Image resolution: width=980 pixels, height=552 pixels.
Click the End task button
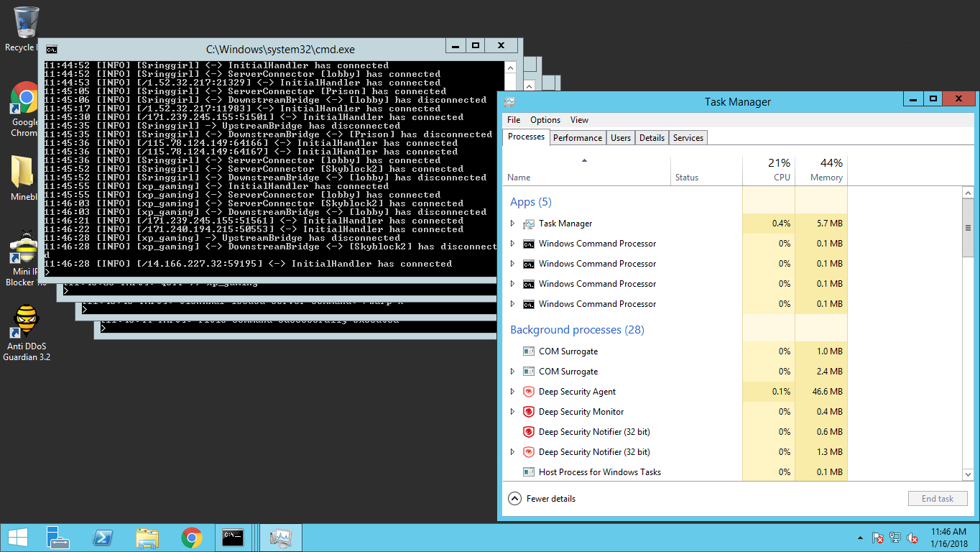(x=937, y=499)
